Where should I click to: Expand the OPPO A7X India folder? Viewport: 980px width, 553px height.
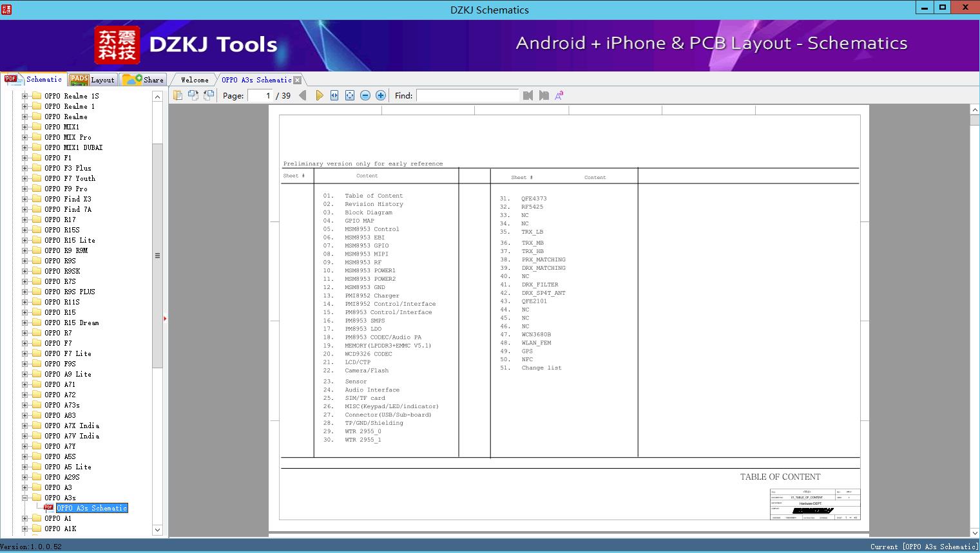(x=24, y=426)
